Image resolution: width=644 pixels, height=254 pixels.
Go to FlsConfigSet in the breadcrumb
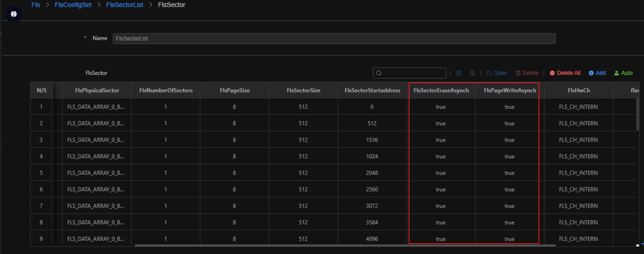click(73, 5)
